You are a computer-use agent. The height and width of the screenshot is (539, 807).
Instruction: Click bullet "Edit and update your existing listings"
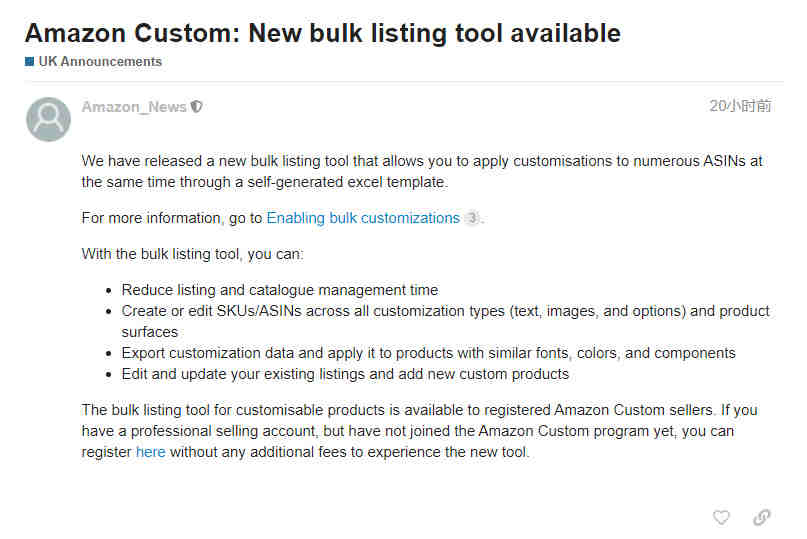[x=345, y=374]
